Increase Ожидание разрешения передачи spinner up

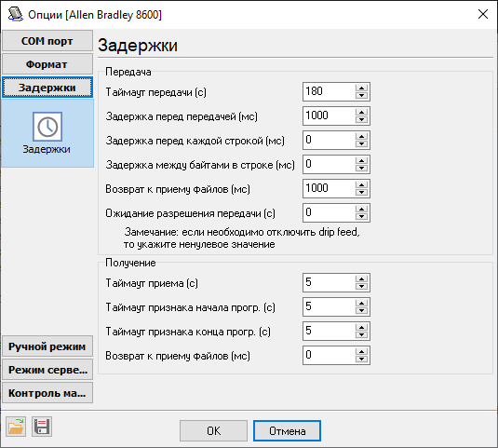pyautogui.click(x=361, y=209)
